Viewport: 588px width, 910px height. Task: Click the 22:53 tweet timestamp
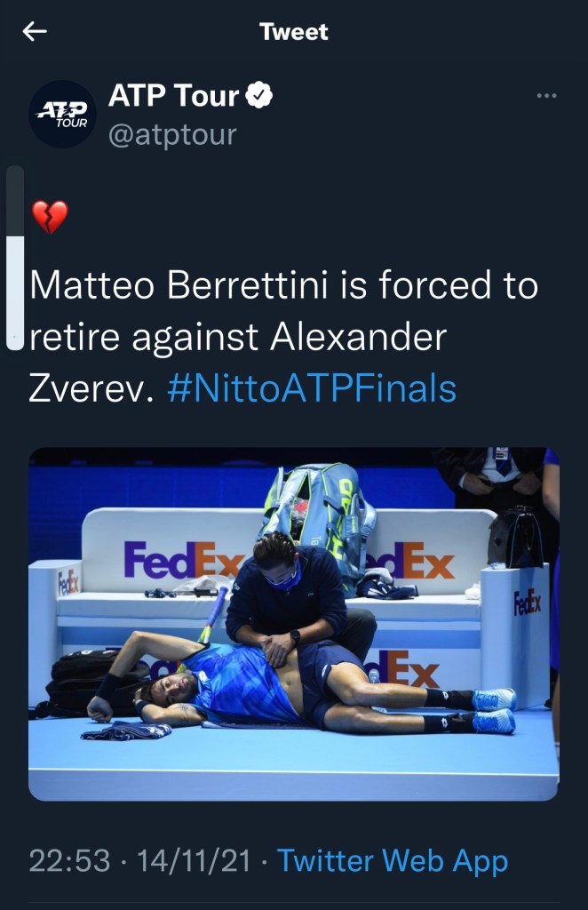(69, 860)
